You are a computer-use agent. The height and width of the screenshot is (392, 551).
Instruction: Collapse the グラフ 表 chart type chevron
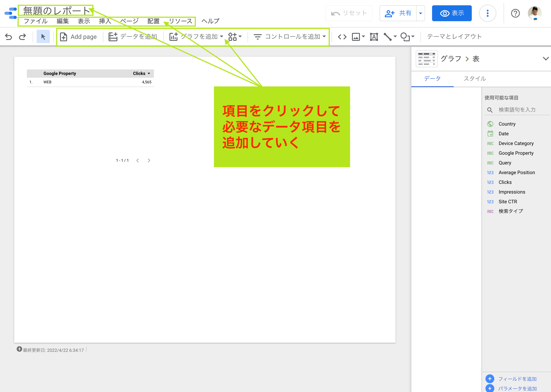click(x=545, y=59)
